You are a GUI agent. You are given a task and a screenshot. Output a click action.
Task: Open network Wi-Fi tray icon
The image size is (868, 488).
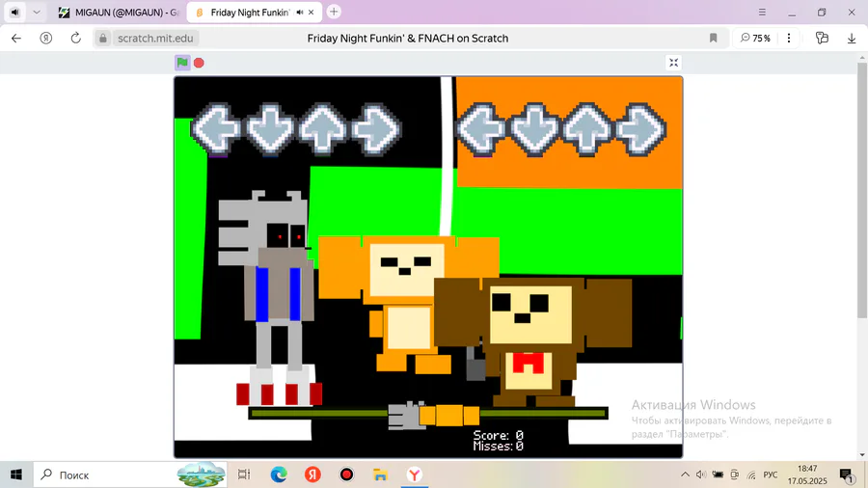pyautogui.click(x=751, y=474)
